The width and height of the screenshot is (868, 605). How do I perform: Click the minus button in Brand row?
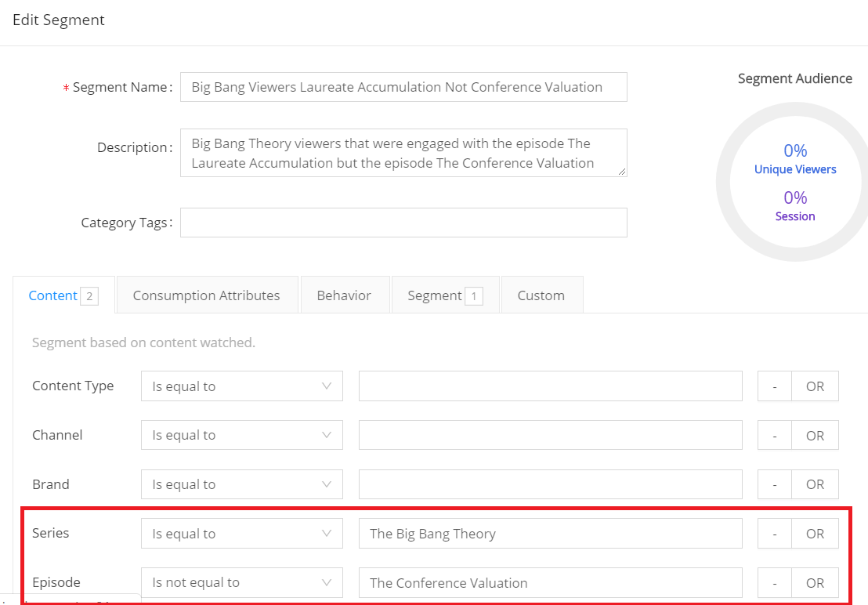click(775, 484)
